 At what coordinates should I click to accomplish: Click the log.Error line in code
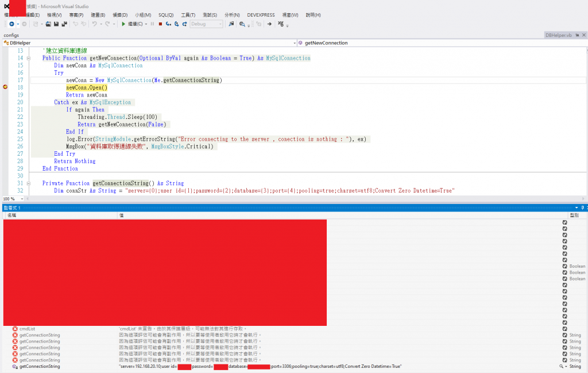216,139
